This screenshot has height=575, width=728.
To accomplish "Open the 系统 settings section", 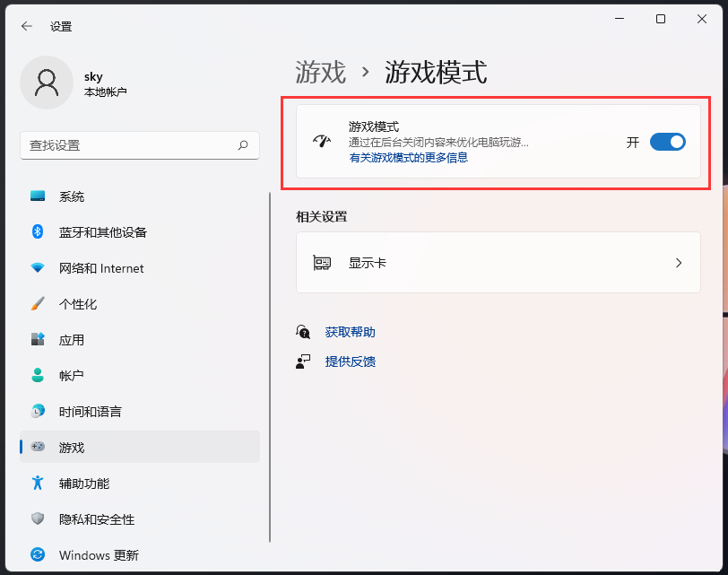I will [x=72, y=196].
